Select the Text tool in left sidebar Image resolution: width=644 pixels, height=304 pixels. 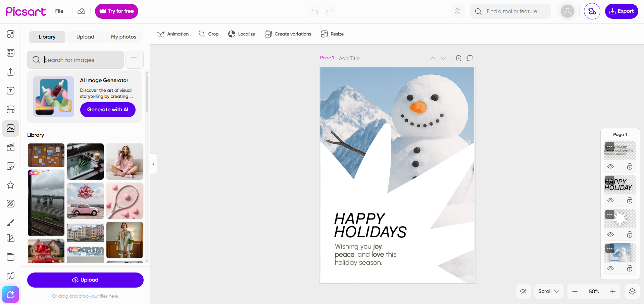(11, 90)
